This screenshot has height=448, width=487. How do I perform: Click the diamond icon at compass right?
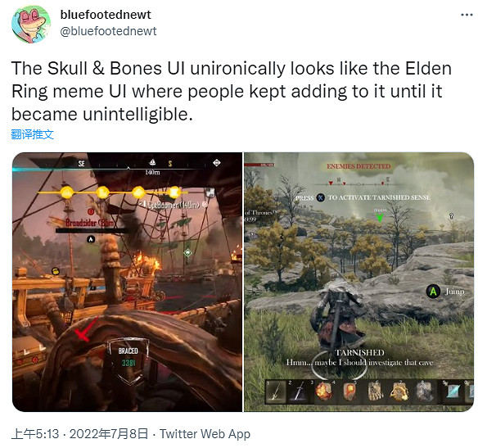216,162
